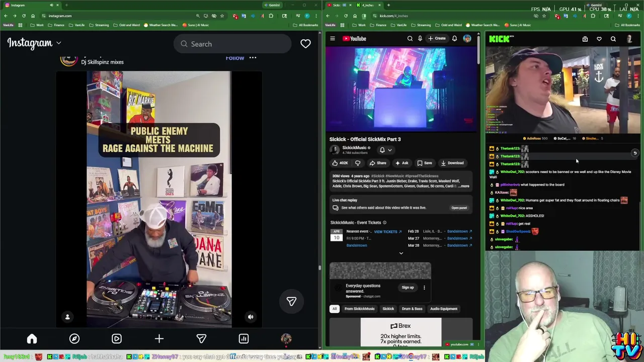Open Instagram Home icon in bottom bar
644x362 pixels.
32,339
